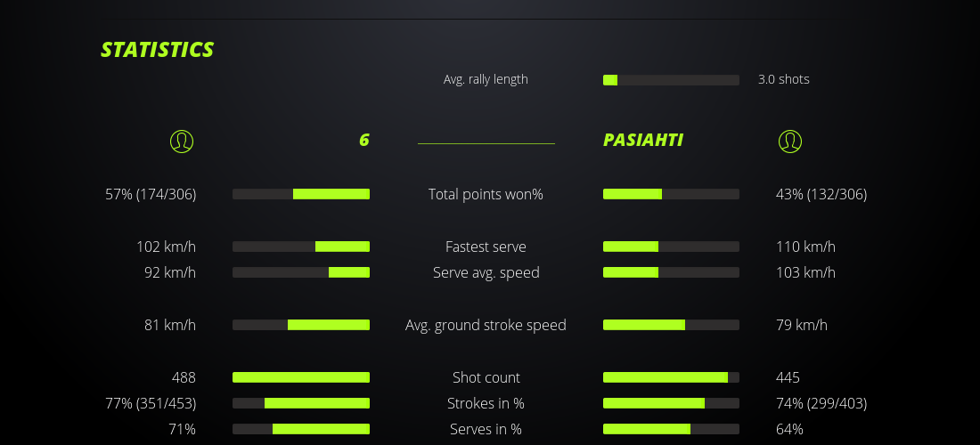Select the PASIAHTI player name

click(642, 141)
